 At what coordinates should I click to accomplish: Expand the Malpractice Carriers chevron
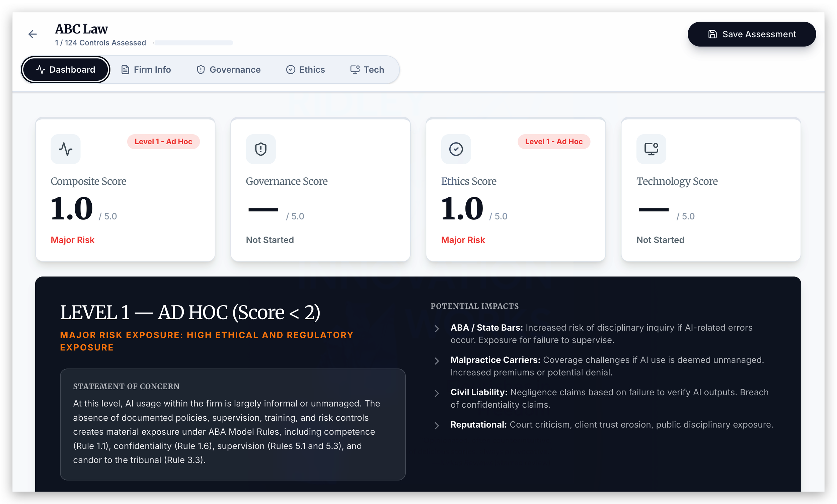tap(437, 361)
